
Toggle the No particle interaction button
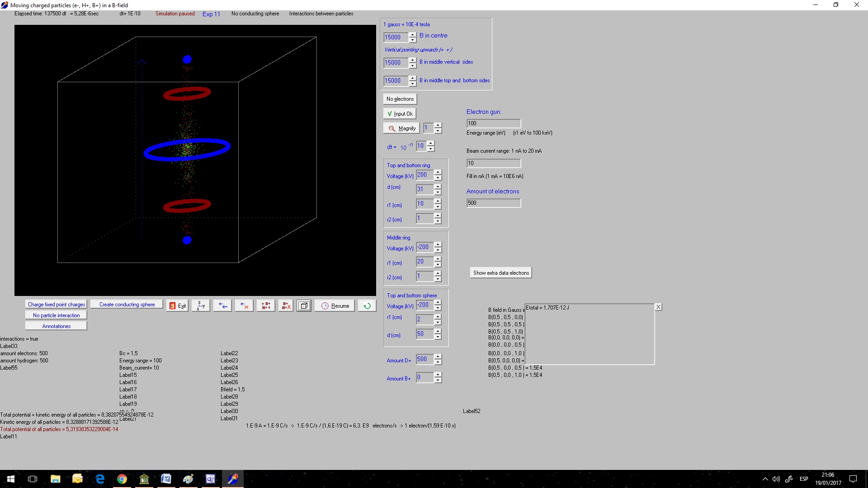(x=56, y=315)
